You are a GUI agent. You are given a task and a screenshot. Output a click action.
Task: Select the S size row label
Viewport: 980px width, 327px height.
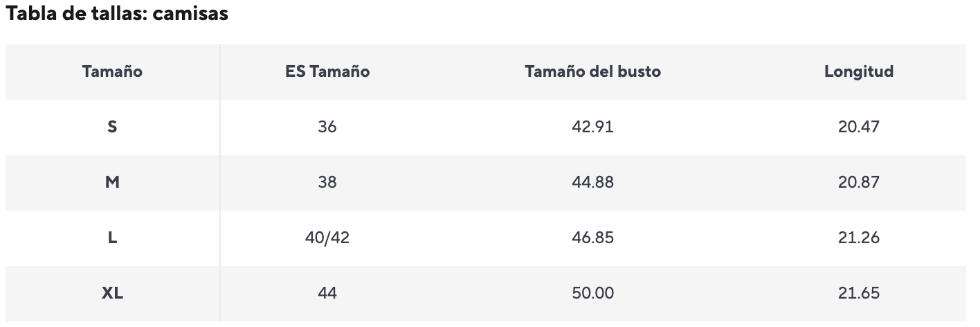coord(112,127)
